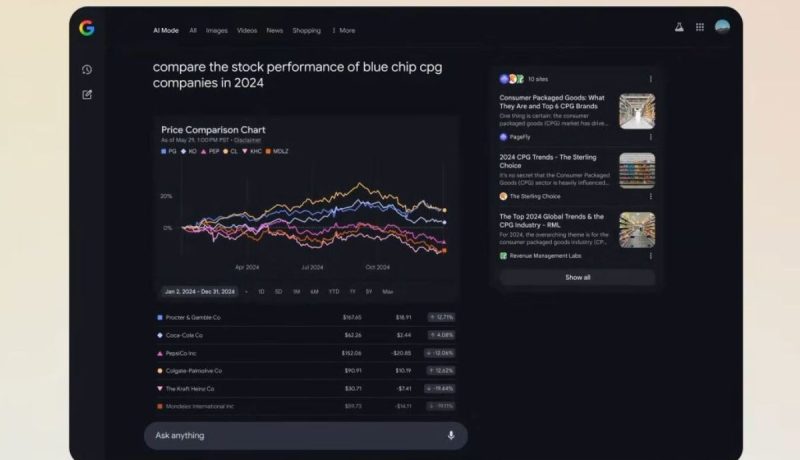Select the Max chart range

coord(388,292)
